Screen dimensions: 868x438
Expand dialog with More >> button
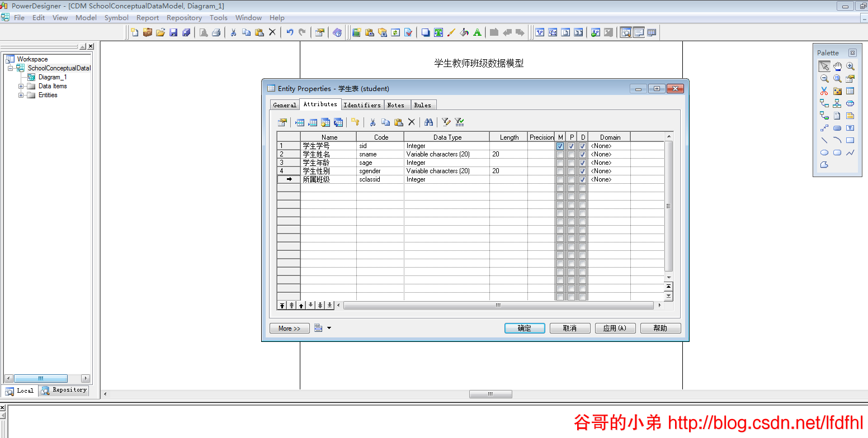[x=289, y=328]
